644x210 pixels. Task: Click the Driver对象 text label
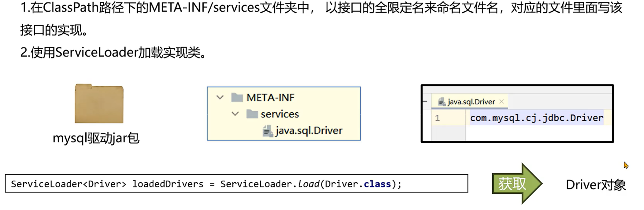click(596, 185)
